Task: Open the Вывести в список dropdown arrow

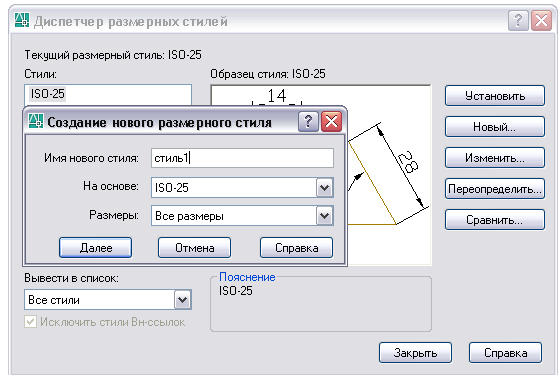Action: [183, 300]
